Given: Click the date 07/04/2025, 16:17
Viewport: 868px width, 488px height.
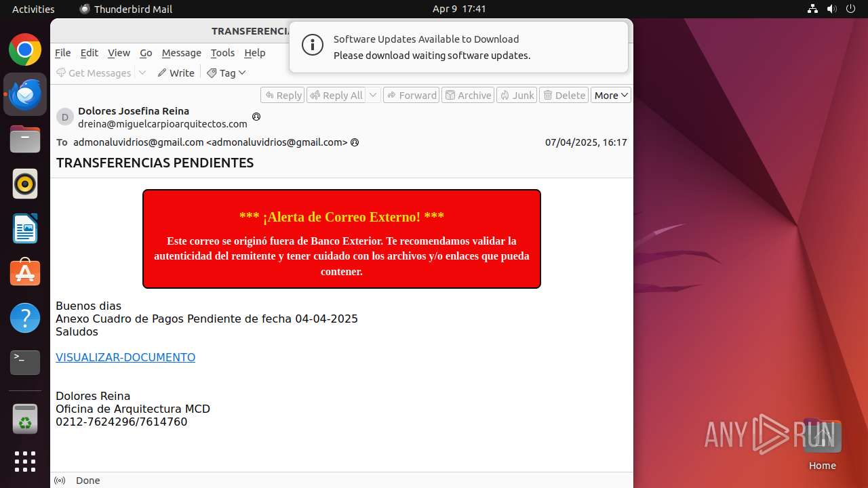Looking at the screenshot, I should [x=586, y=142].
